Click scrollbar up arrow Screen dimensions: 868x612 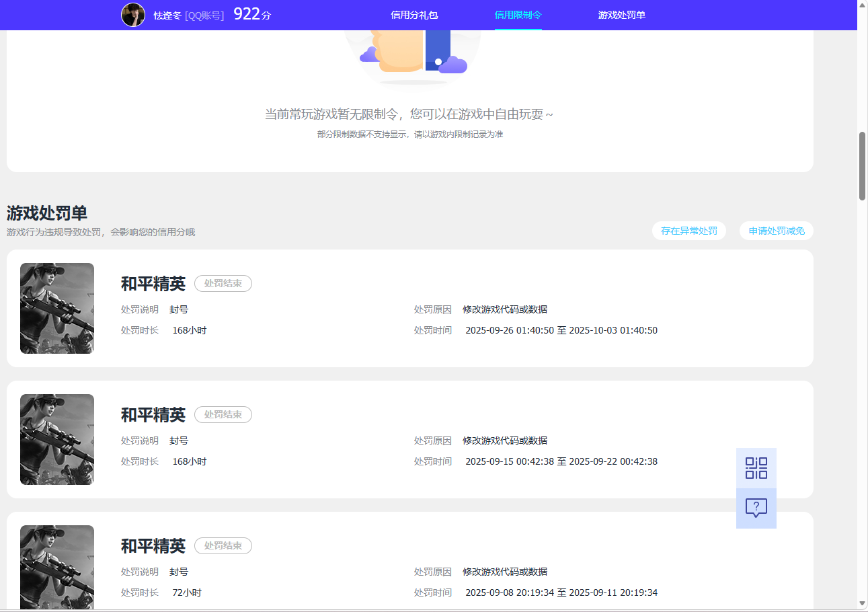[x=863, y=5]
